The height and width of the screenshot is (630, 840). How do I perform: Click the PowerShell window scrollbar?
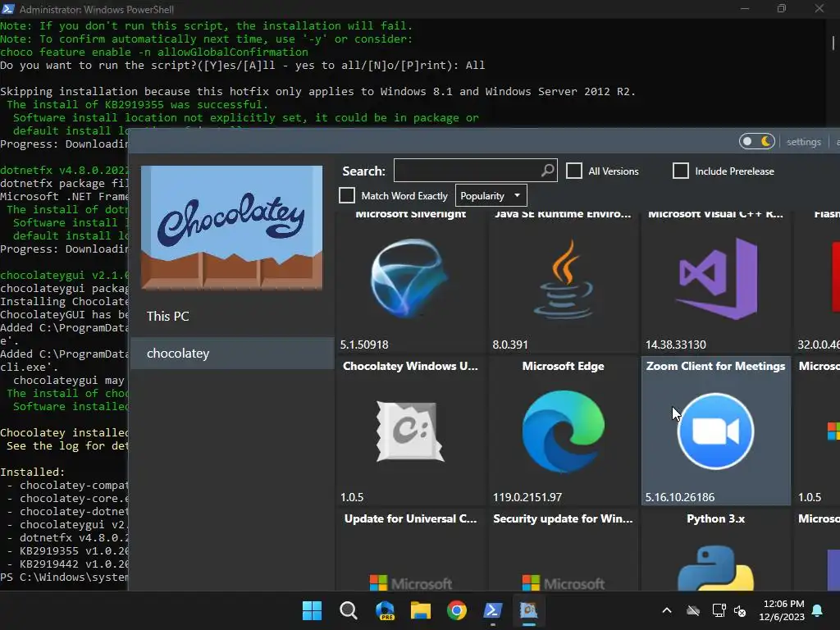coord(833,43)
